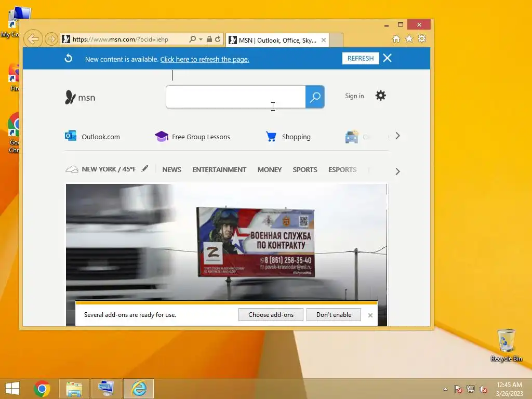The height and width of the screenshot is (399, 532).
Task: Go forward using the browser Forward arrow
Action: [x=51, y=39]
